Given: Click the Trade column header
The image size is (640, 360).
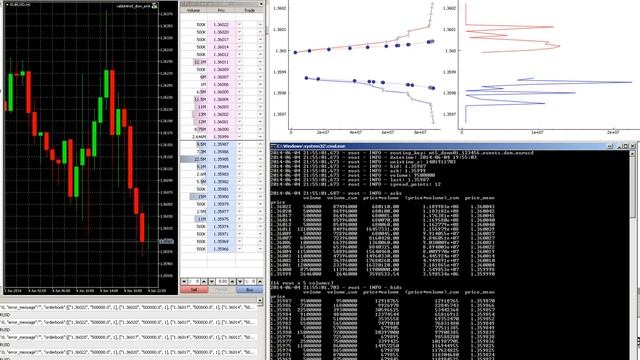Looking at the screenshot, I should (x=250, y=10).
